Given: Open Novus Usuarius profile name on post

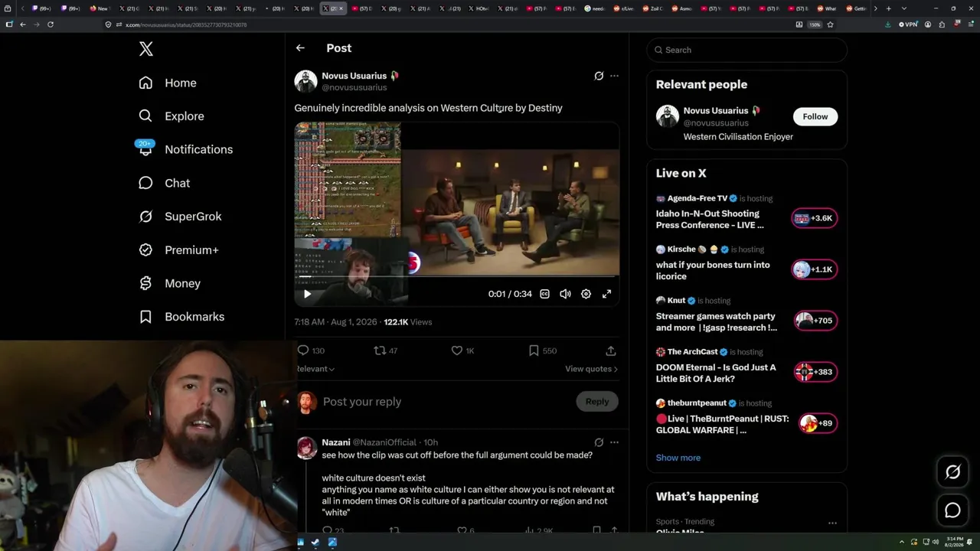Looking at the screenshot, I should tap(354, 76).
